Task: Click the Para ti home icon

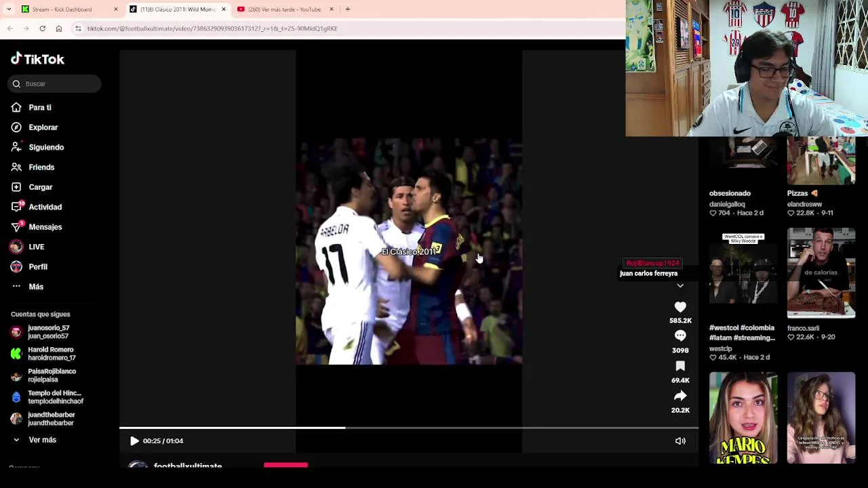Action: coord(16,108)
